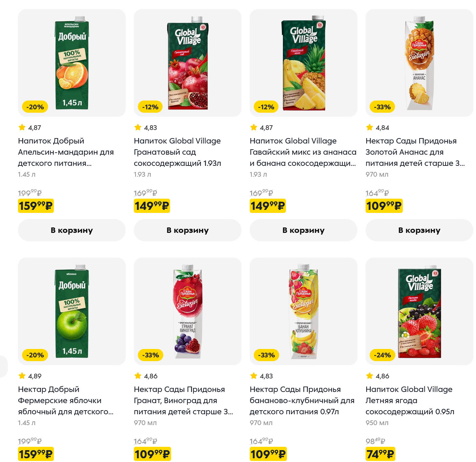Add Добрый Апельсин-мандарин to cart
The width and height of the screenshot is (476, 462).
click(71, 230)
